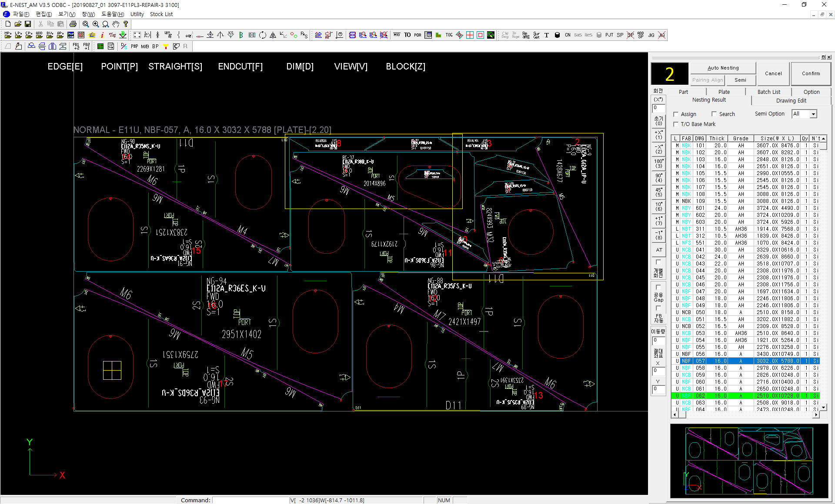Click the Cancel button

click(773, 73)
